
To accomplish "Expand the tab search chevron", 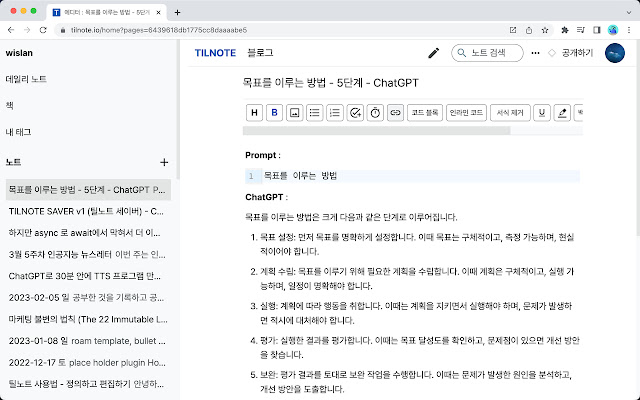I will pyautogui.click(x=629, y=13).
